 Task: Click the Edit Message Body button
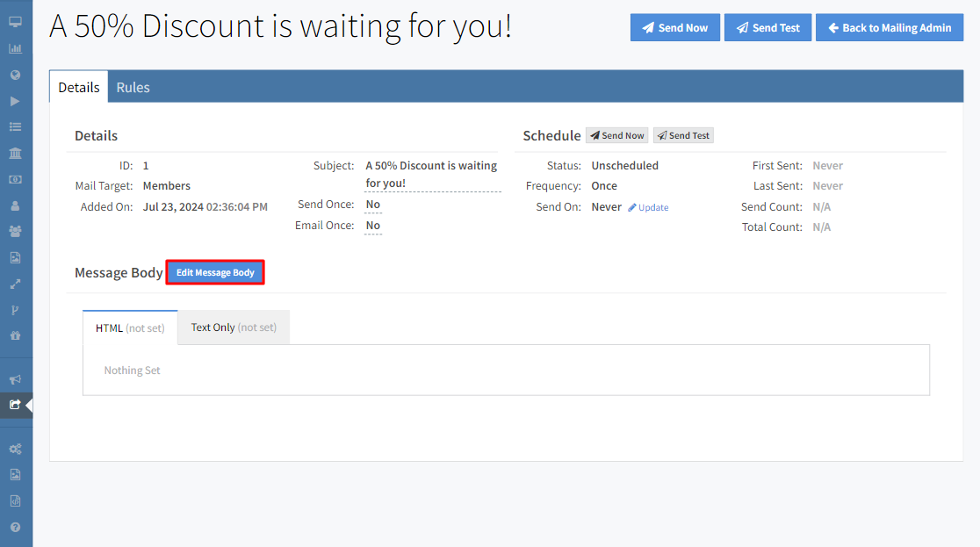tap(215, 273)
